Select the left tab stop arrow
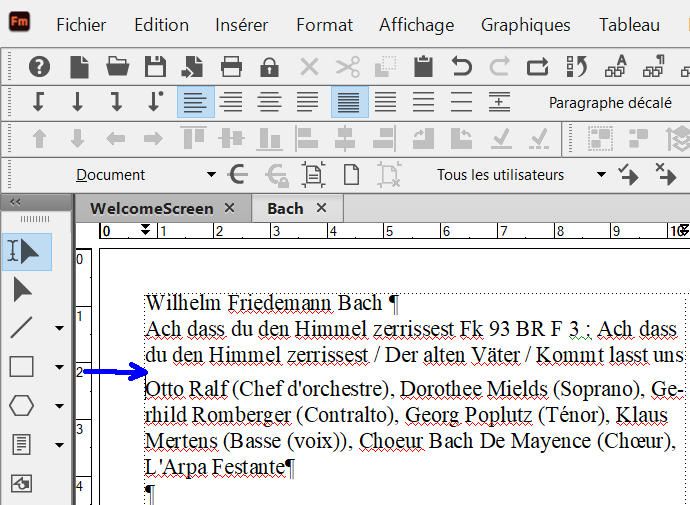The image size is (690, 505). click(x=38, y=102)
